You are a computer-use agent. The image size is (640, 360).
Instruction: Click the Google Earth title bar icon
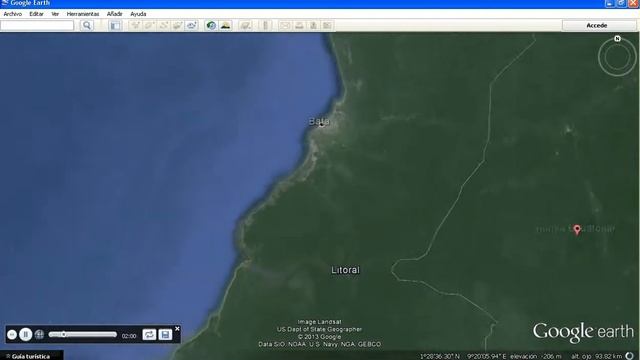coord(5,3)
